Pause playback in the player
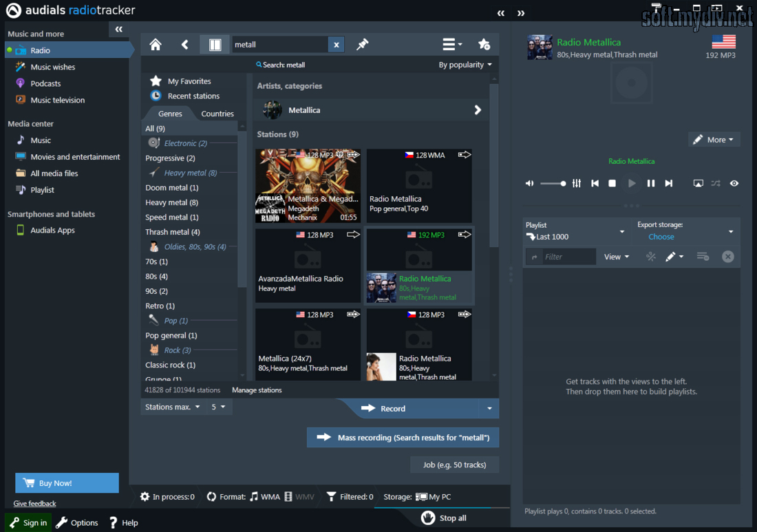This screenshot has height=532, width=757. (651, 184)
